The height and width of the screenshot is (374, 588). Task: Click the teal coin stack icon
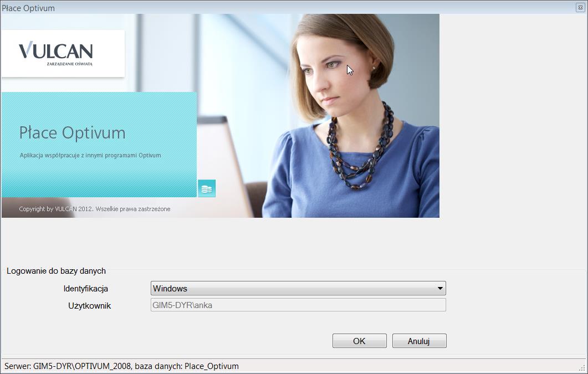[x=207, y=188]
